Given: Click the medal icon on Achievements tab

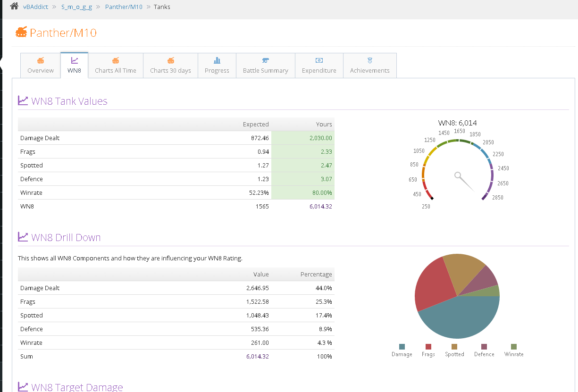Looking at the screenshot, I should click(x=370, y=60).
